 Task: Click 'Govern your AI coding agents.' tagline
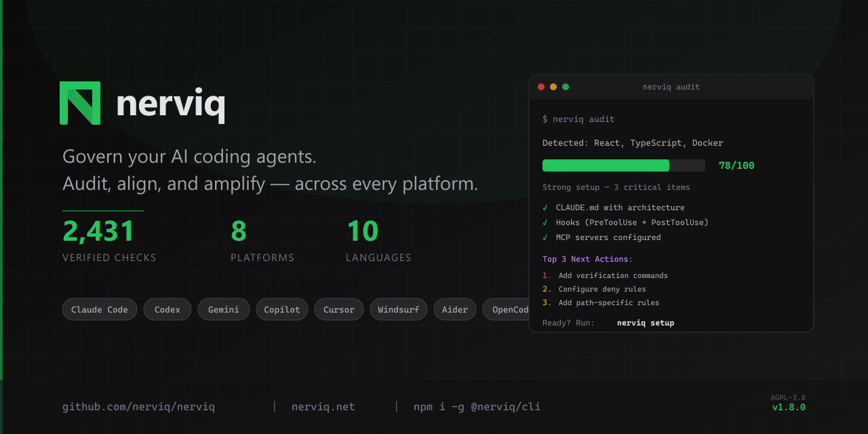(x=189, y=157)
